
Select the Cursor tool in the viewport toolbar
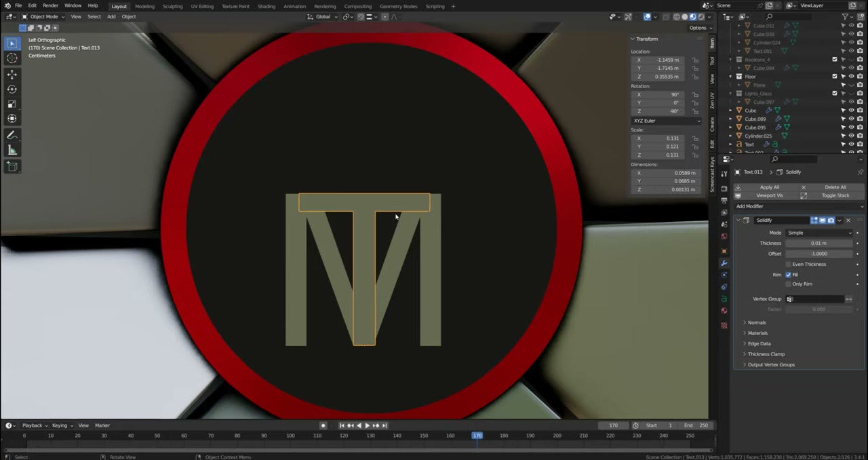(x=12, y=58)
